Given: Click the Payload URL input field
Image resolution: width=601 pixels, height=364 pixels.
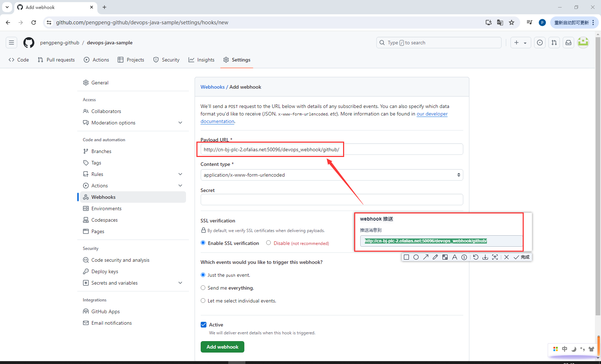Looking at the screenshot, I should tap(332, 149).
